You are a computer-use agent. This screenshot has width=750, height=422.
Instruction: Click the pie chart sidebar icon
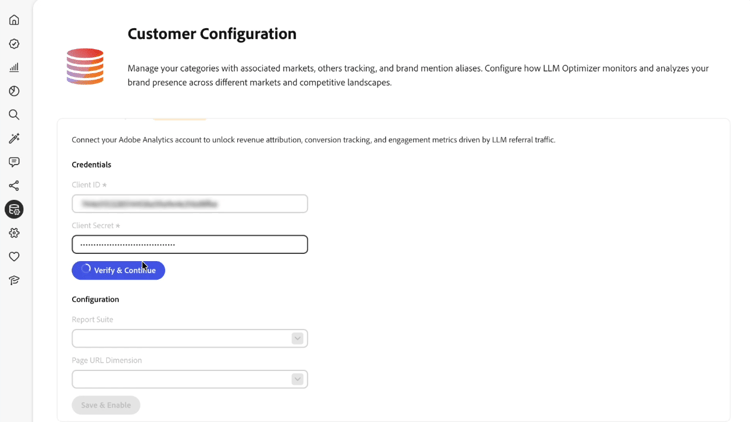tap(14, 91)
